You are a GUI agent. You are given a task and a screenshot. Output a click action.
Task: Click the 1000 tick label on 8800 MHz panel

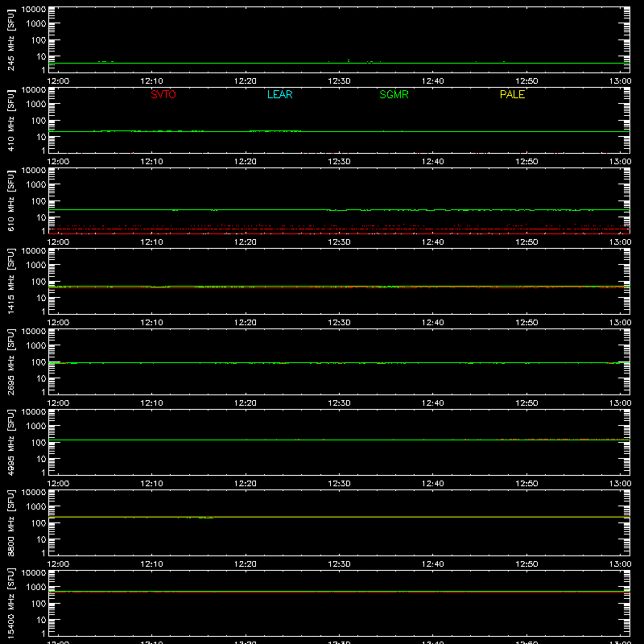point(36,507)
